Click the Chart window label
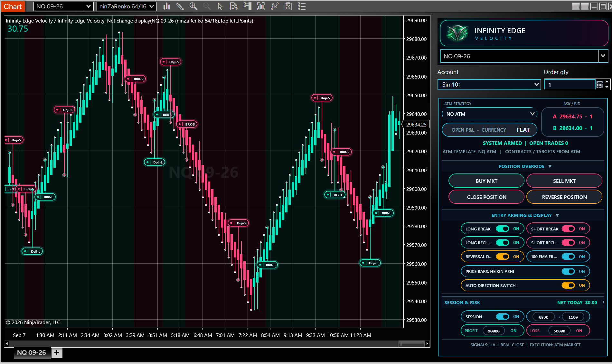 point(13,6)
